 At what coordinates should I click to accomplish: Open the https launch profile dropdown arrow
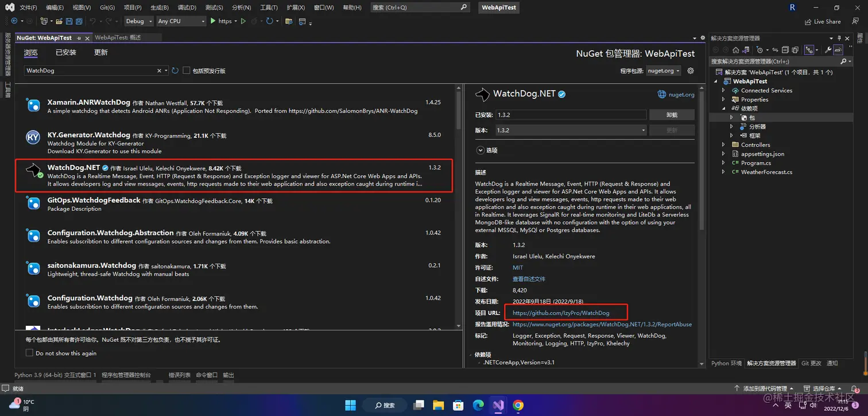pyautogui.click(x=236, y=21)
